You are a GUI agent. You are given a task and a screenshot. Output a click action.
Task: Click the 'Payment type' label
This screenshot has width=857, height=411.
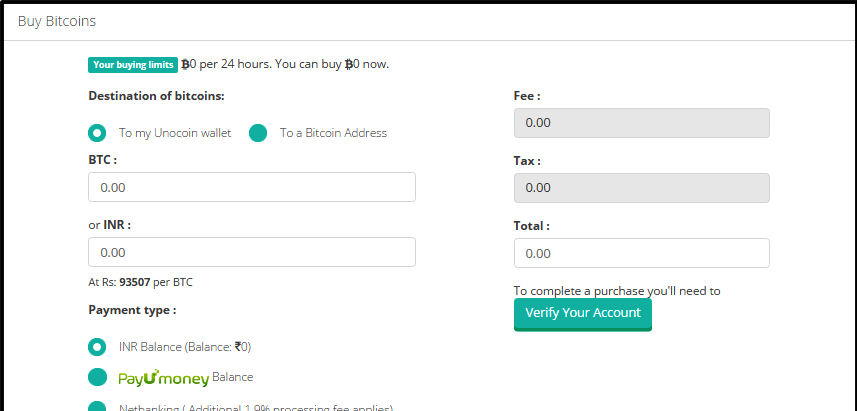[x=132, y=310]
